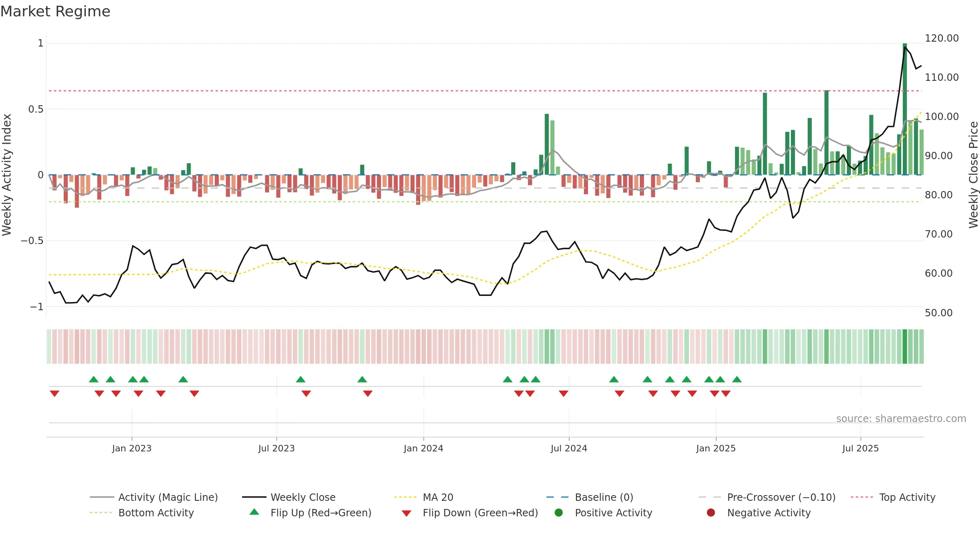Click the −0.5 activity axis label
This screenshot has width=980, height=551.
click(x=32, y=241)
